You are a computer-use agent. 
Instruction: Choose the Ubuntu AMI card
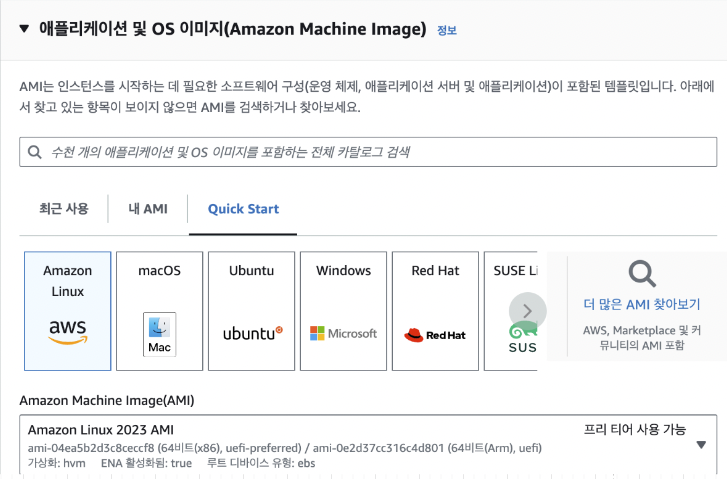[251, 311]
